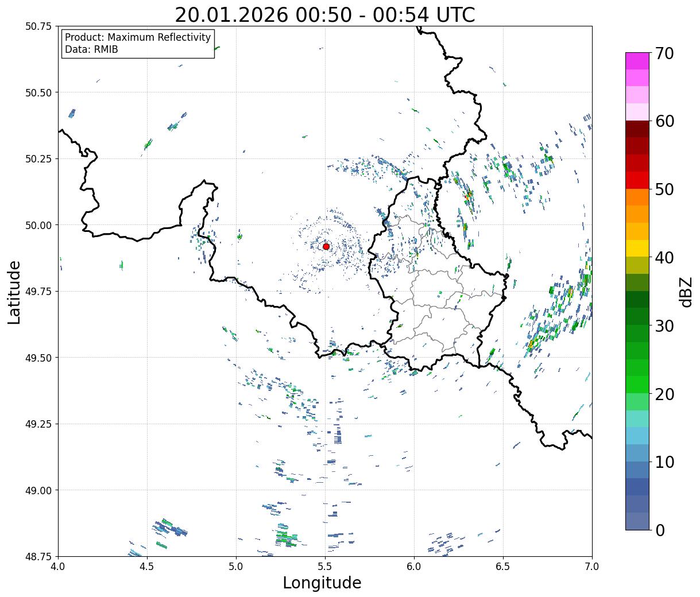Click the dBZ colorbar label

686,292
